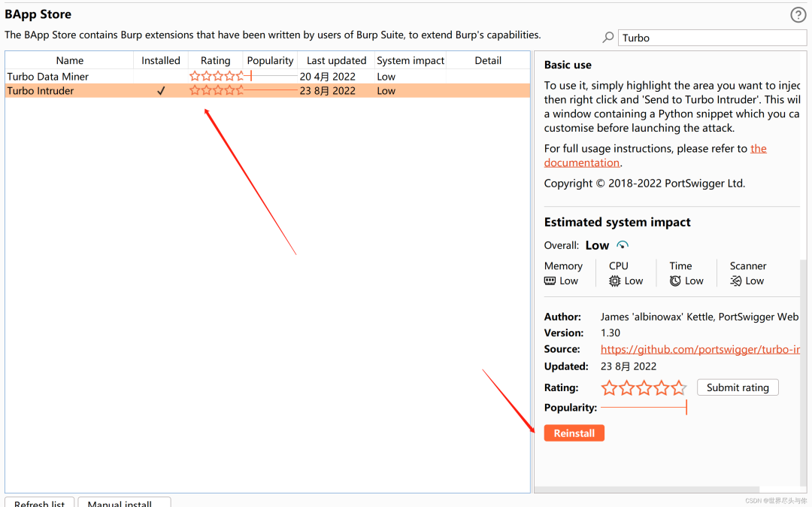Sort by the Name column header

coord(69,61)
